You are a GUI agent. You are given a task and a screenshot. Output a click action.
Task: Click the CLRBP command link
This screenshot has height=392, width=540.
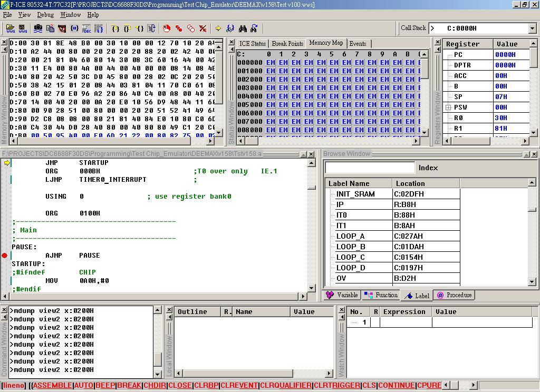[206, 386]
